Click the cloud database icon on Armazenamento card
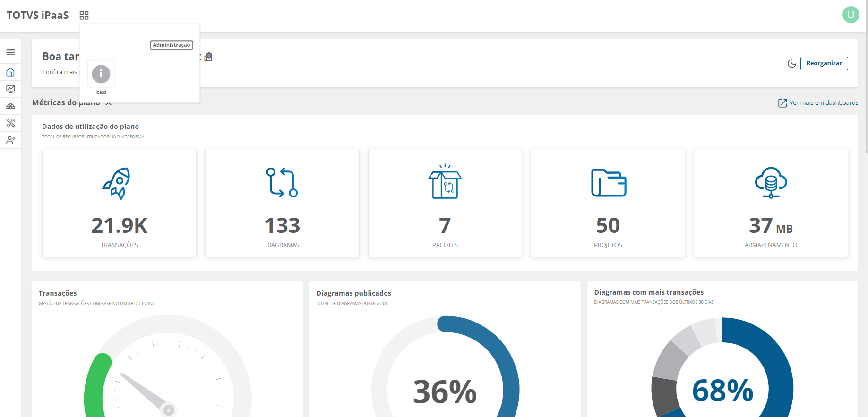This screenshot has height=417, width=868. [x=771, y=182]
